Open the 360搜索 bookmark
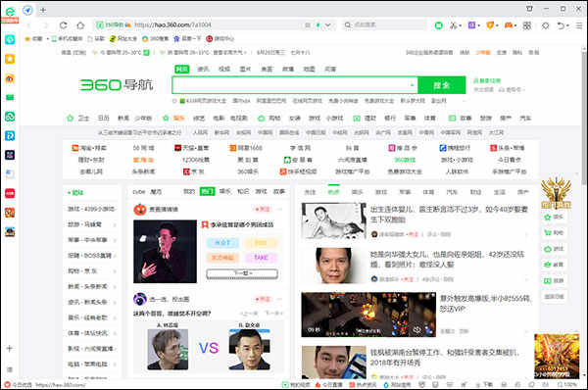 click(x=156, y=38)
